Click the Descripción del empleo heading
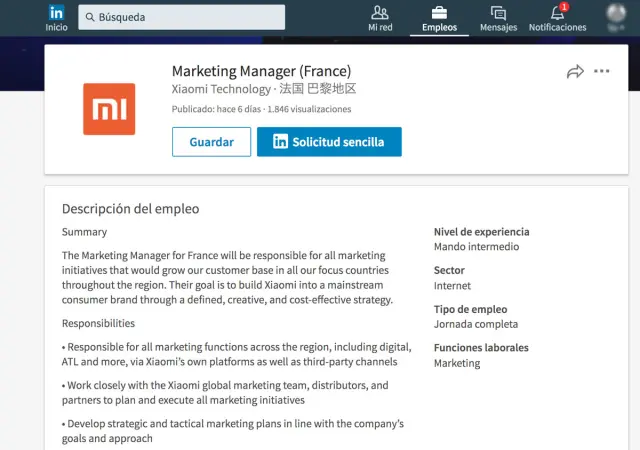 point(130,209)
